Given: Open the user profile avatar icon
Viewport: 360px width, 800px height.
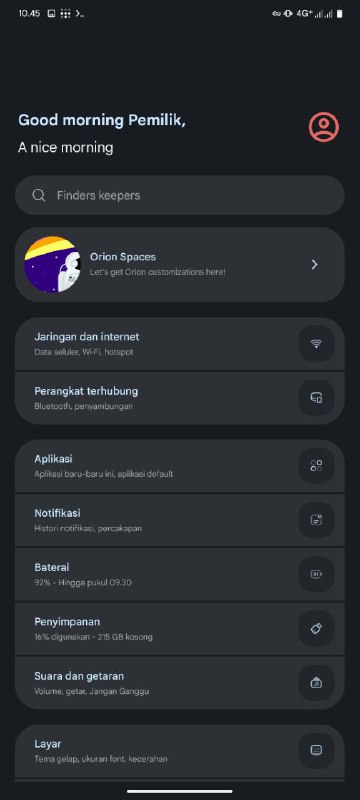Looking at the screenshot, I should 324,127.
